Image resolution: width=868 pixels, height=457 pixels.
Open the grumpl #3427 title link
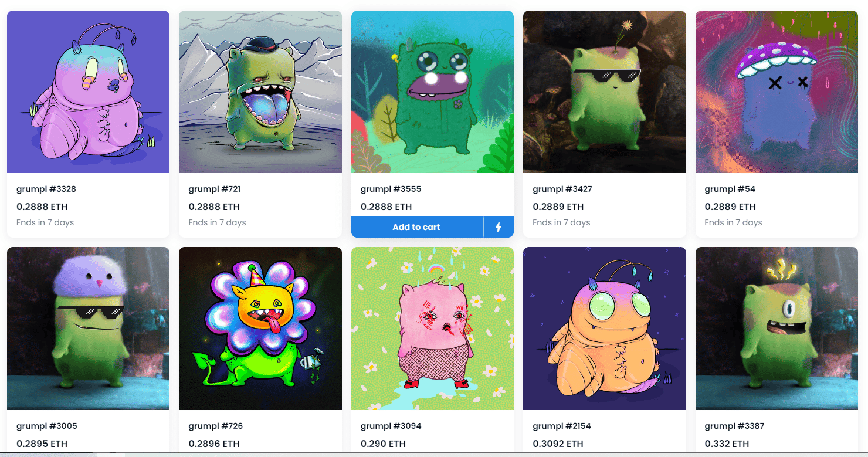pos(562,189)
